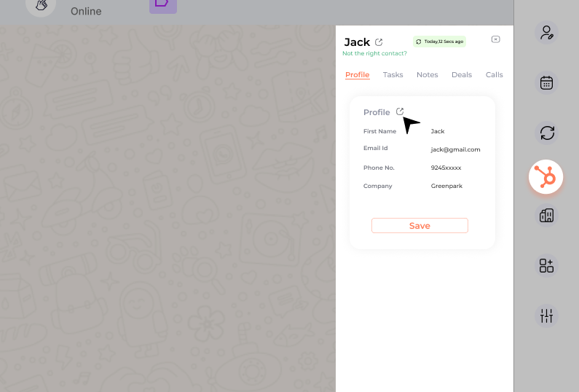Click the Company value Greenpark
Image resolution: width=579 pixels, height=392 pixels.
coord(446,186)
